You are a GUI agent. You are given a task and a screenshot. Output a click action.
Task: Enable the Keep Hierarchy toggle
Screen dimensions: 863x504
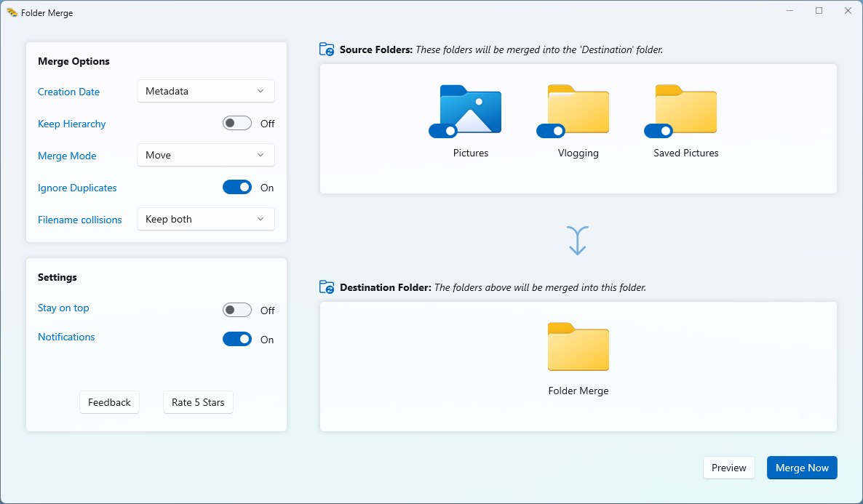tap(236, 123)
